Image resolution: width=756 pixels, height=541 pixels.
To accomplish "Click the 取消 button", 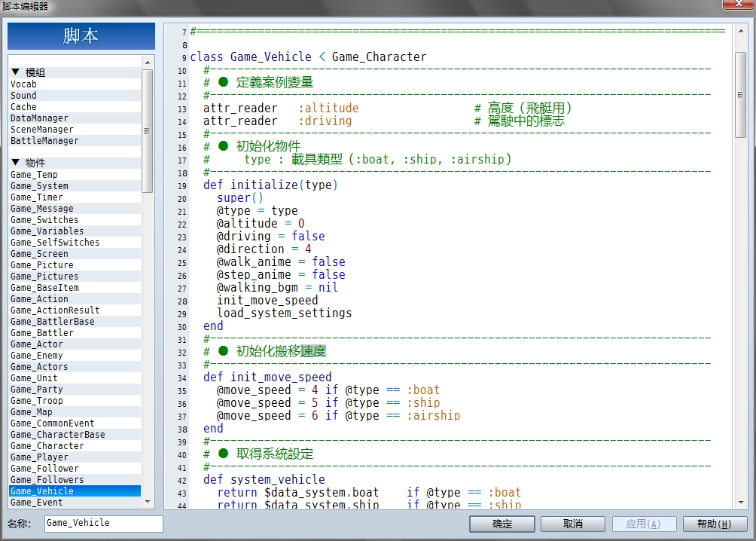I will (x=573, y=524).
